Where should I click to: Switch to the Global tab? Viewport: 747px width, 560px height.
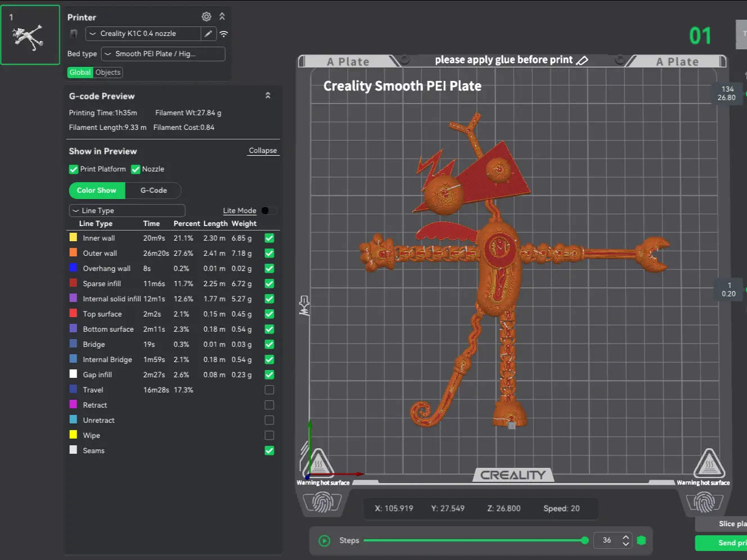80,73
